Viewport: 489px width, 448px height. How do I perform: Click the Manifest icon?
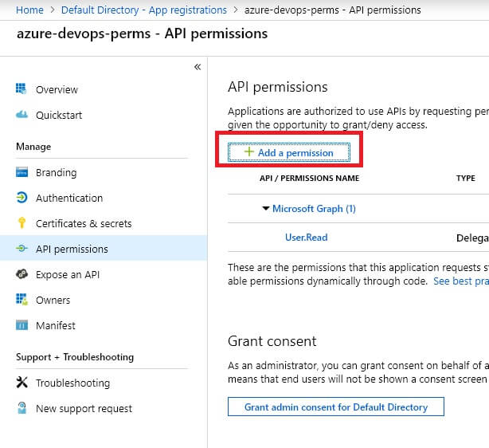point(22,325)
